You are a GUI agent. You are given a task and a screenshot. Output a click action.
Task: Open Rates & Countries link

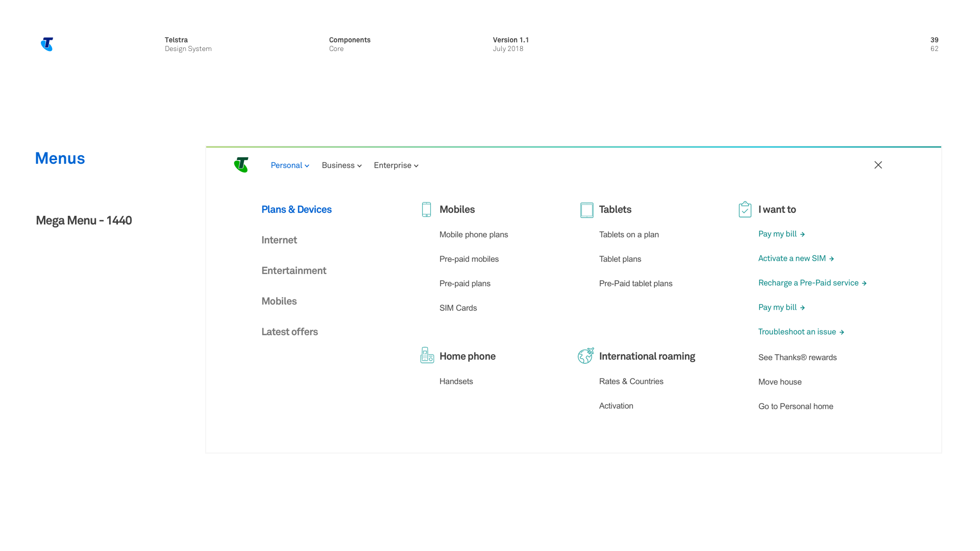click(631, 382)
